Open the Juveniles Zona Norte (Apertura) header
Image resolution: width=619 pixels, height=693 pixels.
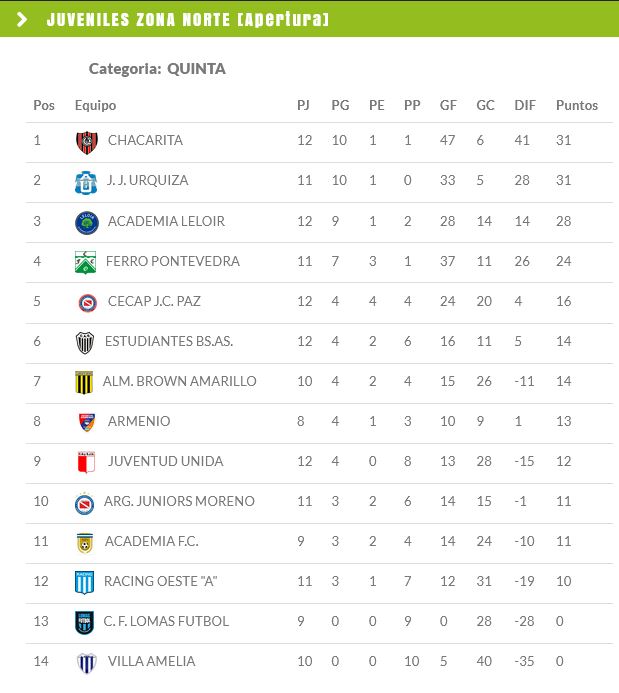tap(187, 20)
